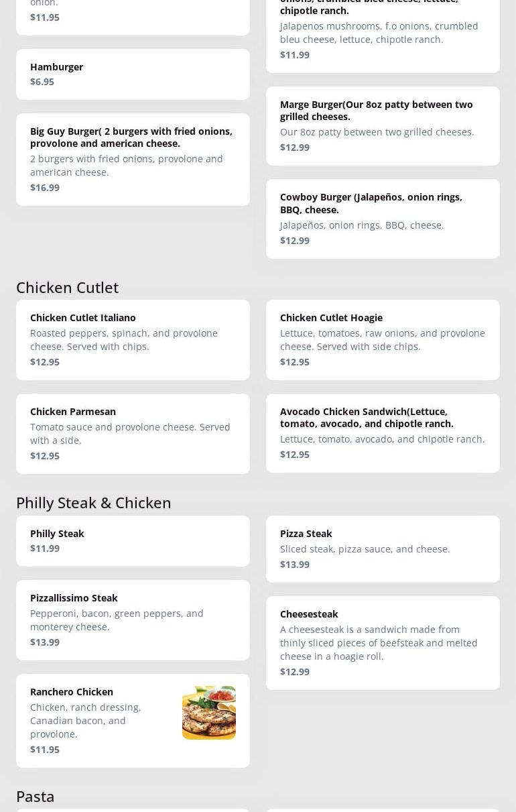Open the Chicken Cutlet Hoagie item
The height and width of the screenshot is (812, 516).
[x=383, y=339]
